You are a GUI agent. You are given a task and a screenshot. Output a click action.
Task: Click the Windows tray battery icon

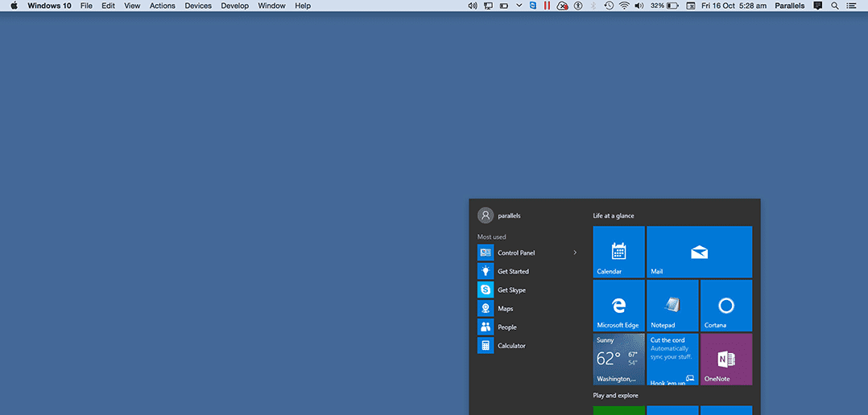(504, 6)
